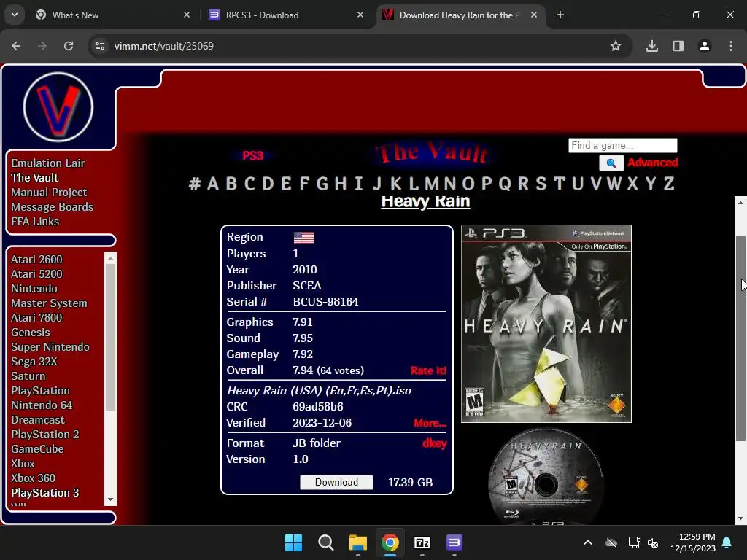Open the Advanced search link
747x560 pixels.
pos(653,163)
